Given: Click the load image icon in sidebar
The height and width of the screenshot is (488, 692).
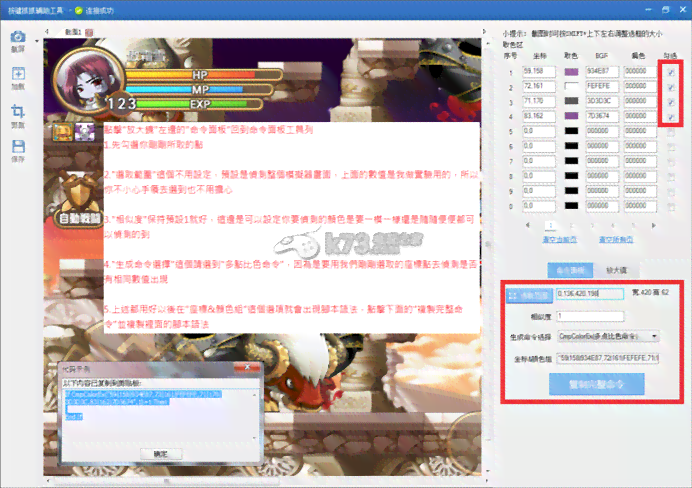Looking at the screenshot, I should pos(18,73).
